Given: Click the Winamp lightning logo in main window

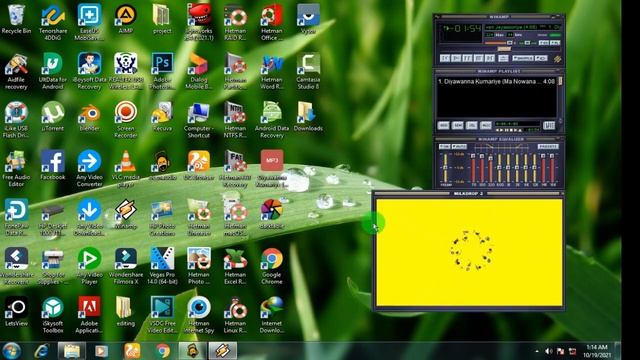Looking at the screenshot, I should coord(558,59).
